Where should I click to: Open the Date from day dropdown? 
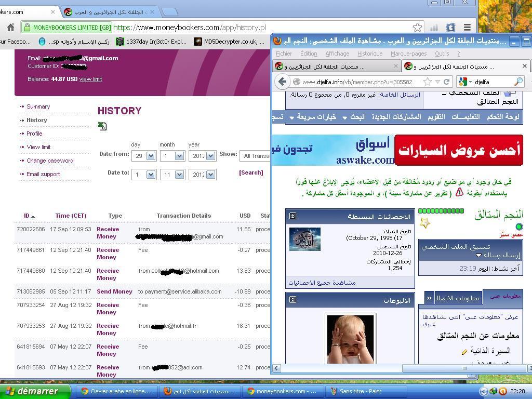151,156
